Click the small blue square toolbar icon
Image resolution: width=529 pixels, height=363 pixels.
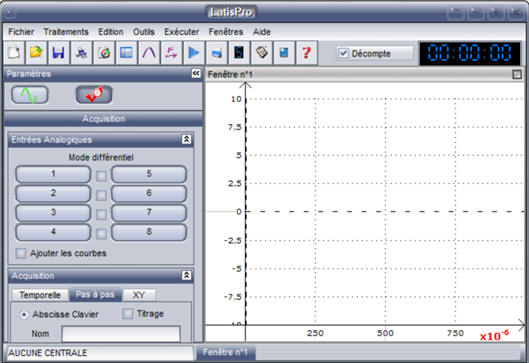tap(284, 53)
